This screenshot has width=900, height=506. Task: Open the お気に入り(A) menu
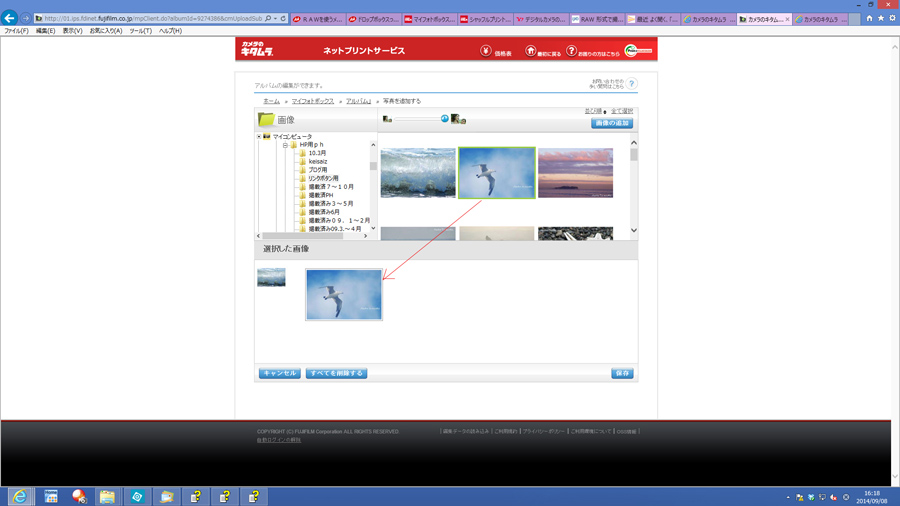pos(105,31)
